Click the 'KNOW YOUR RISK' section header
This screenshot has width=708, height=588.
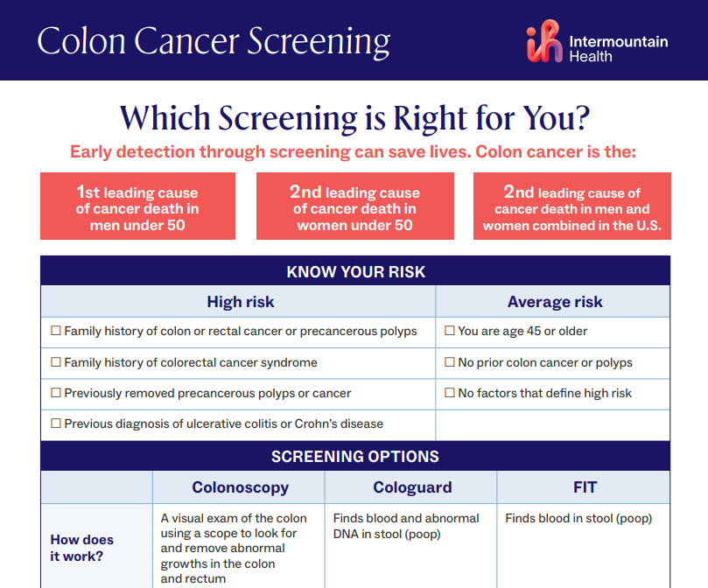[354, 271]
